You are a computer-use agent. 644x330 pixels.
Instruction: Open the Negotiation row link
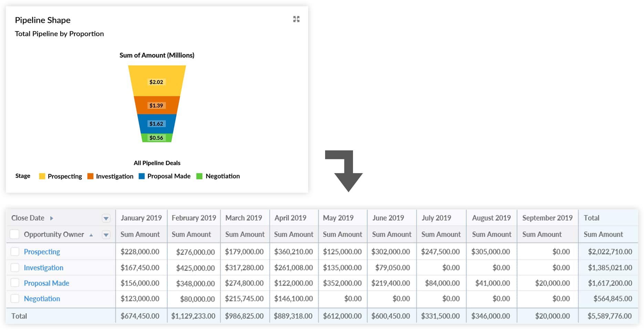click(42, 299)
